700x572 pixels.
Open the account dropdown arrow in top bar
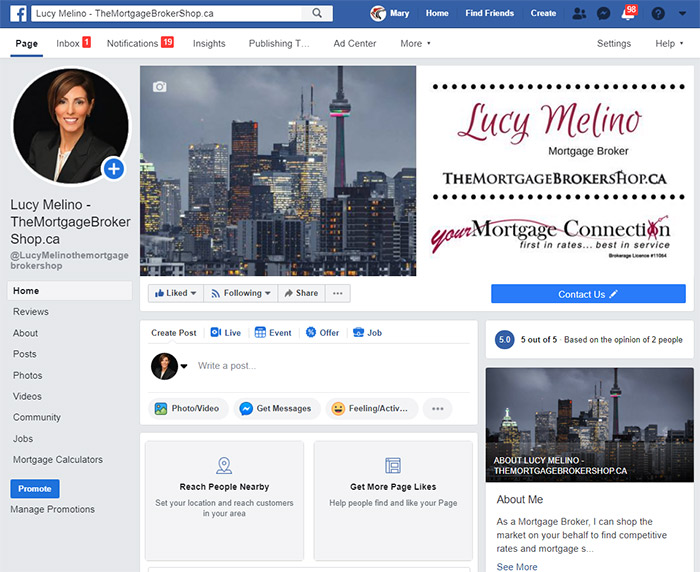(682, 13)
